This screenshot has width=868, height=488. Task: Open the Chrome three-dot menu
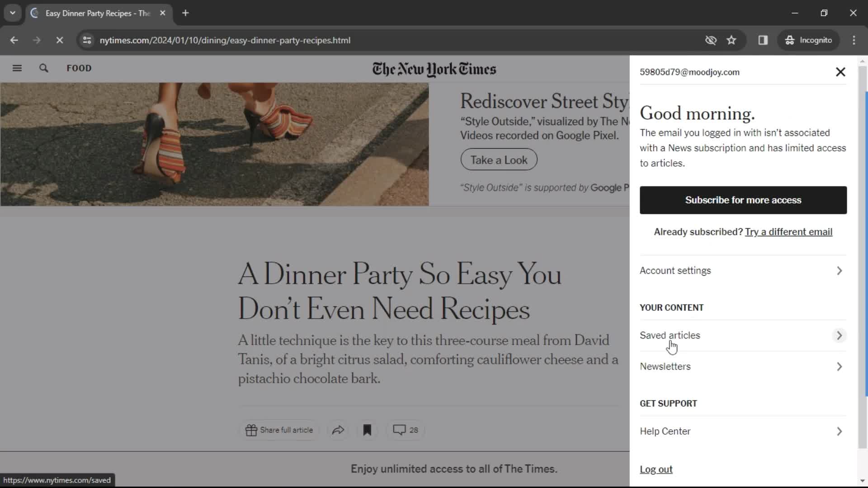coord(854,40)
